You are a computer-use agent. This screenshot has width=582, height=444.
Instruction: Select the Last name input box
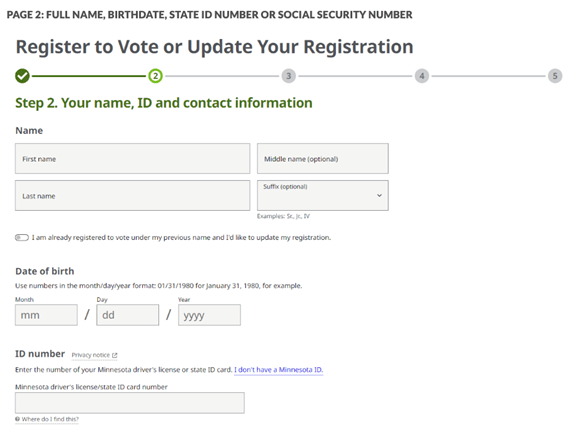coord(133,196)
